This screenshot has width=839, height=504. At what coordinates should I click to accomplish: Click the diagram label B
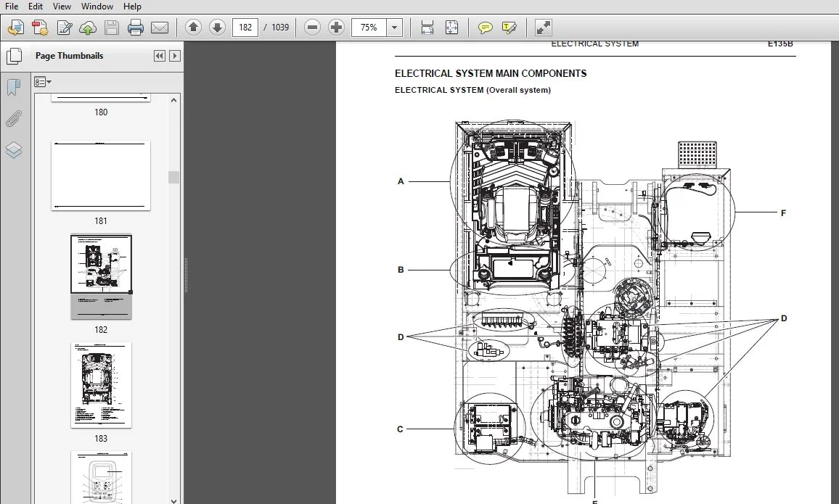(x=401, y=270)
